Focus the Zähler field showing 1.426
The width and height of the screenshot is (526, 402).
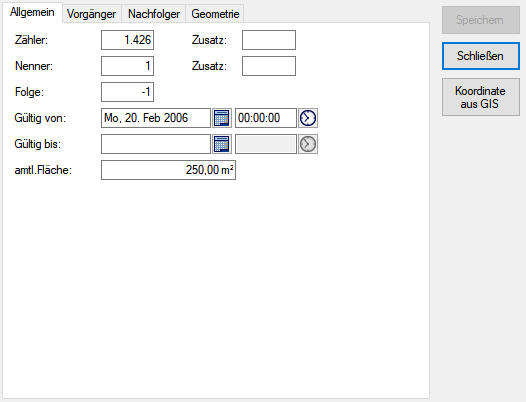127,40
